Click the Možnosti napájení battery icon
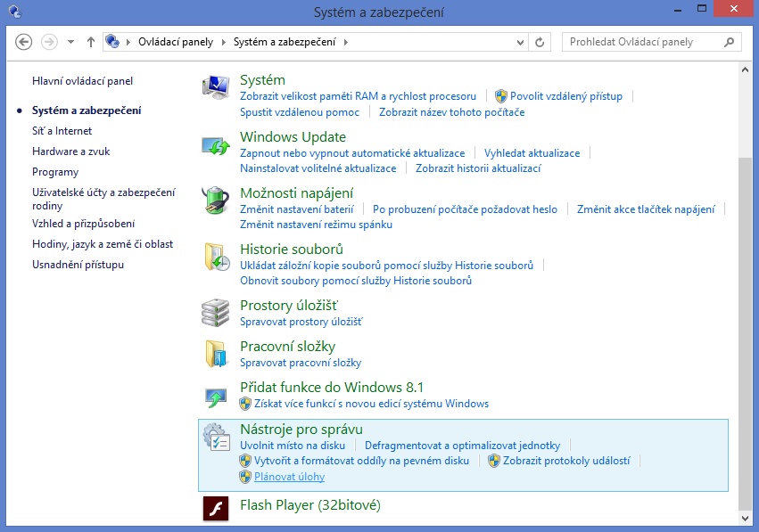Image resolution: width=759 pixels, height=532 pixels. (216, 201)
